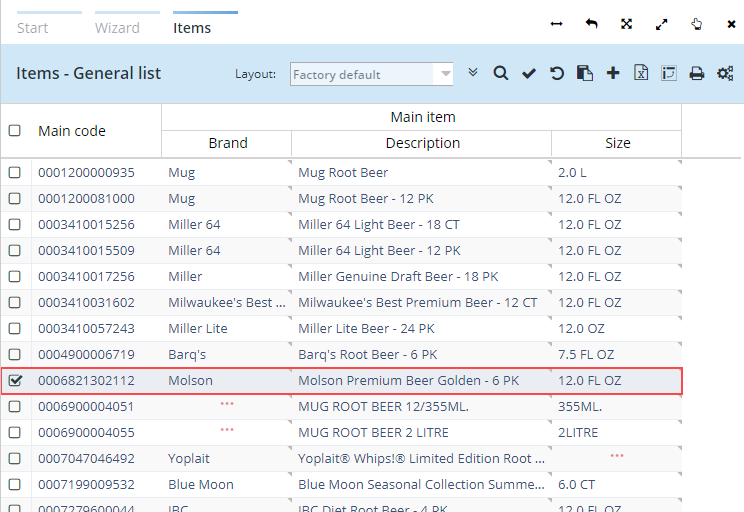Screen dimensions: 744x512
Task: Click description MUG ROOT BEER 2 LITRE
Action: pyautogui.click(x=373, y=433)
